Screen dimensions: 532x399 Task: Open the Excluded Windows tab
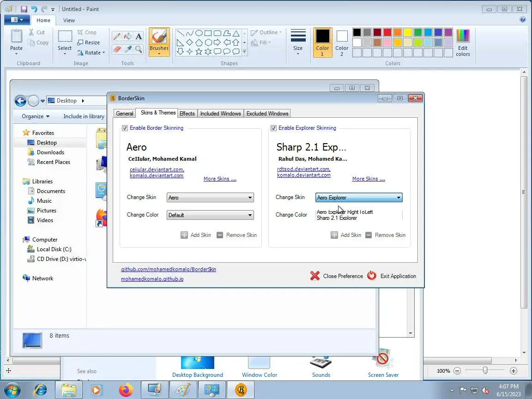pos(267,113)
